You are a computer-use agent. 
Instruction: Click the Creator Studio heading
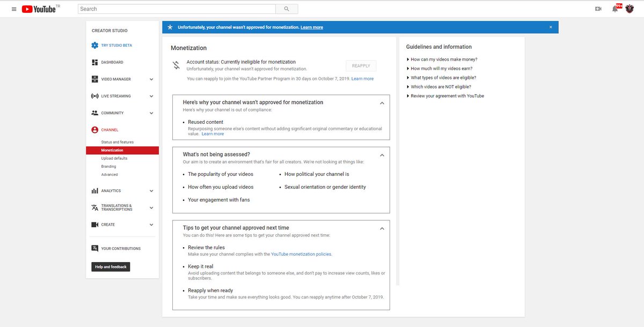click(109, 31)
